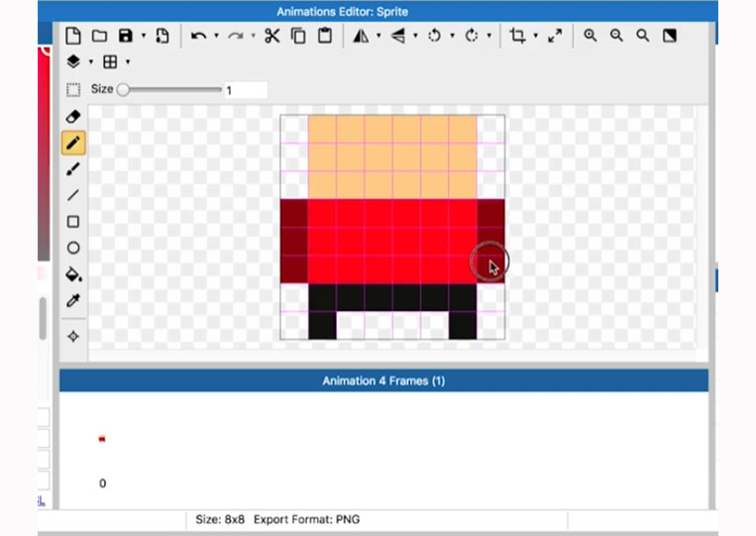This screenshot has height=536, width=756.
Task: Paste from clipboard
Action: 325,36
